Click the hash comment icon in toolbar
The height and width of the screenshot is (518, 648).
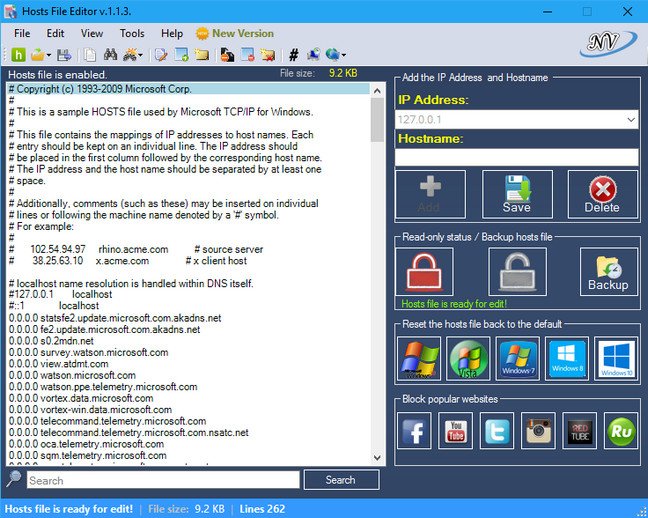click(x=293, y=54)
